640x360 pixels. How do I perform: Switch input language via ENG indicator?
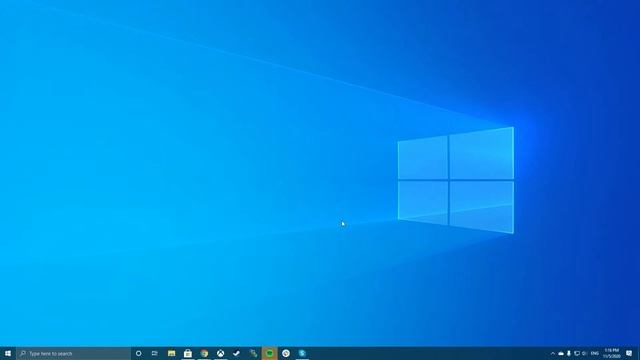click(x=595, y=353)
